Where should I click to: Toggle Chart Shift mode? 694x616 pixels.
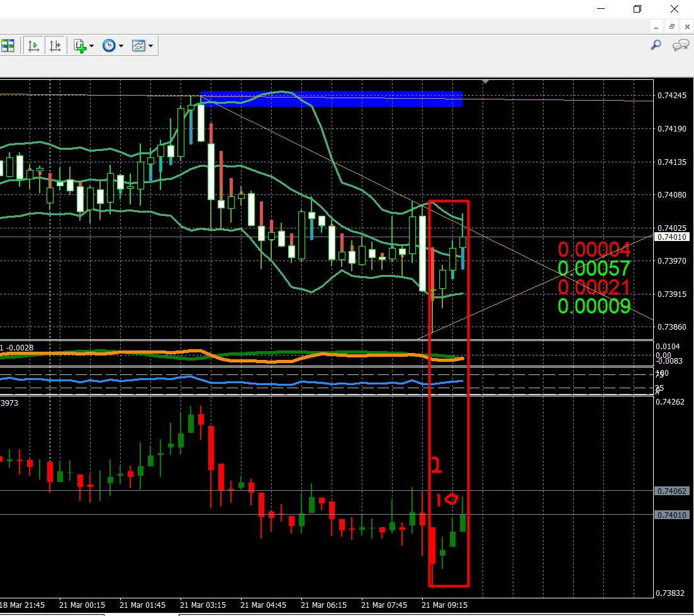pyautogui.click(x=55, y=45)
